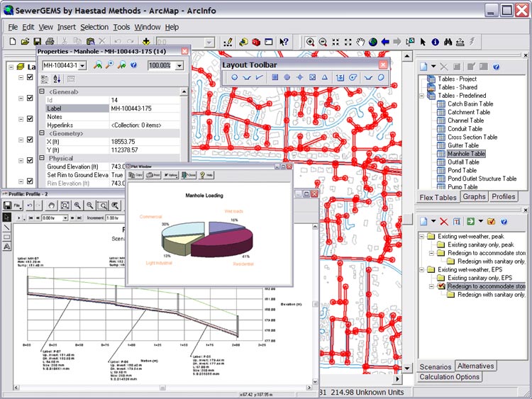This screenshot has width=532, height=399.
Task: Click the New document icon in the main toolbar
Action: [x=13, y=41]
